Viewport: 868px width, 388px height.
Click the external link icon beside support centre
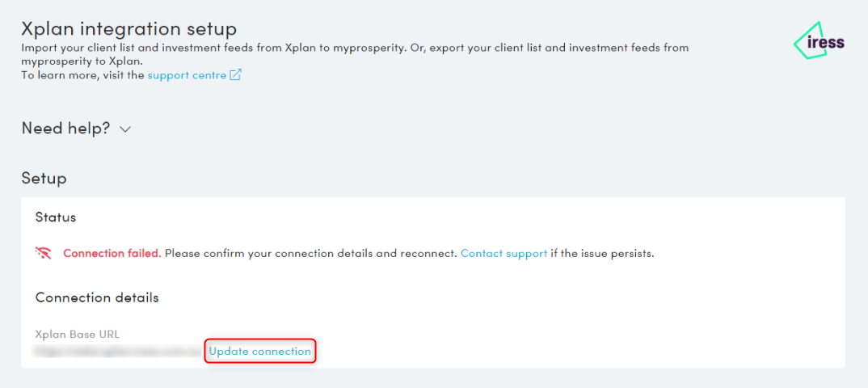tap(235, 75)
